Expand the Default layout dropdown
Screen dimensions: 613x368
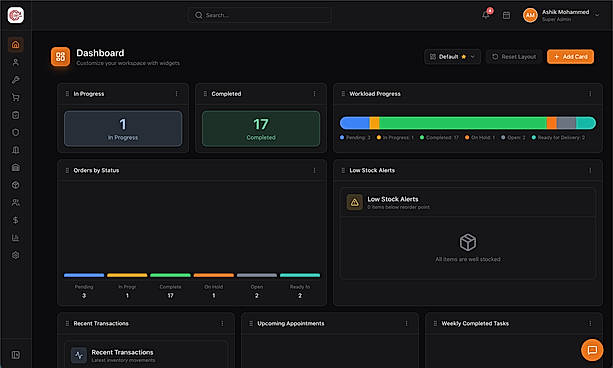click(452, 57)
